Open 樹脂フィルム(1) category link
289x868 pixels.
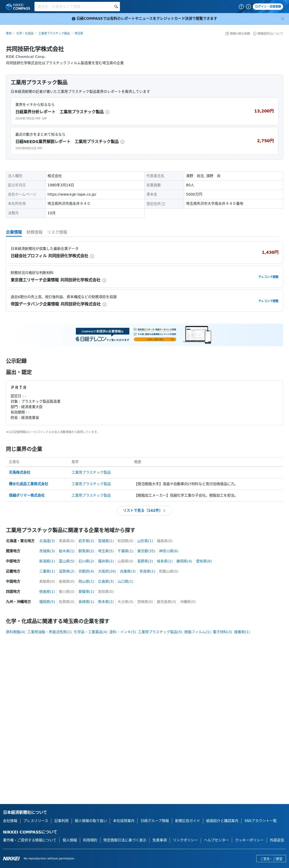pyautogui.click(x=197, y=632)
